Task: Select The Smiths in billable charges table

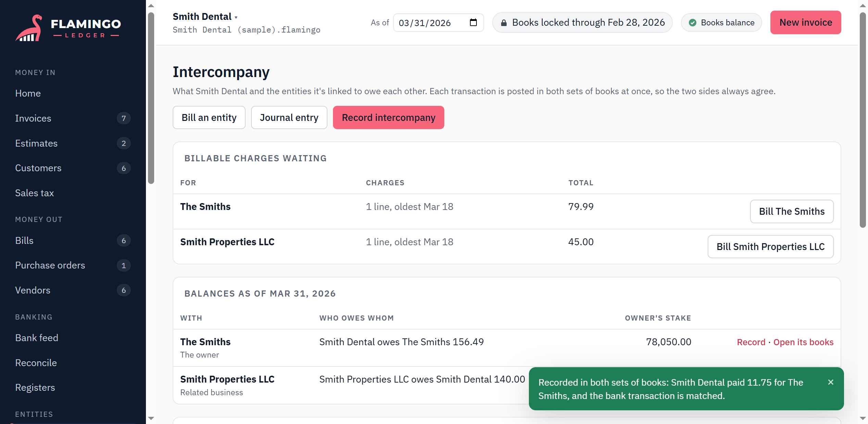Action: [x=205, y=207]
